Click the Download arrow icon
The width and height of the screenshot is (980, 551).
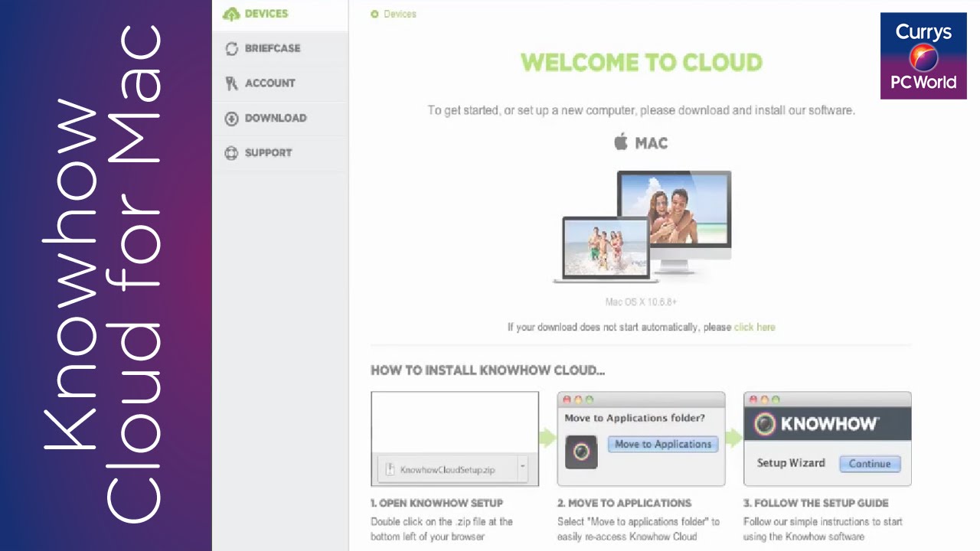[x=231, y=119]
